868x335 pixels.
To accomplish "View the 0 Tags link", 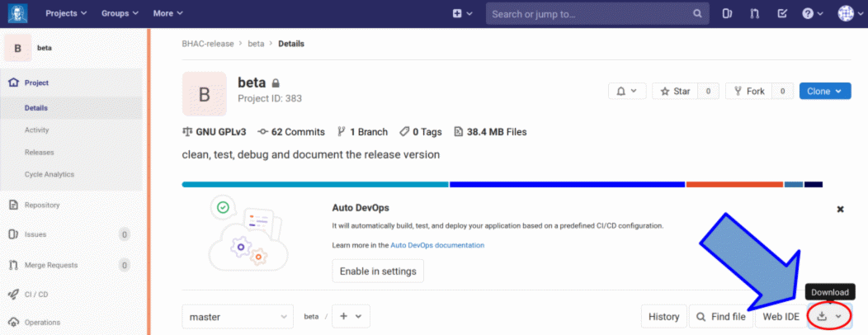I will [420, 132].
